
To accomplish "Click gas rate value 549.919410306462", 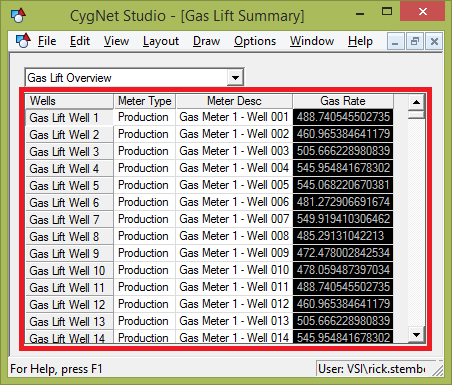I will (343, 219).
